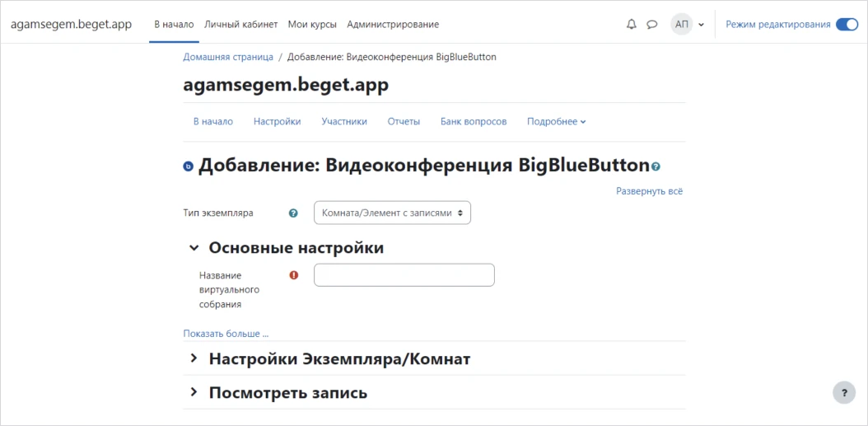The width and height of the screenshot is (868, 426).
Task: Click the Тип экземпляра label
Action: 218,213
